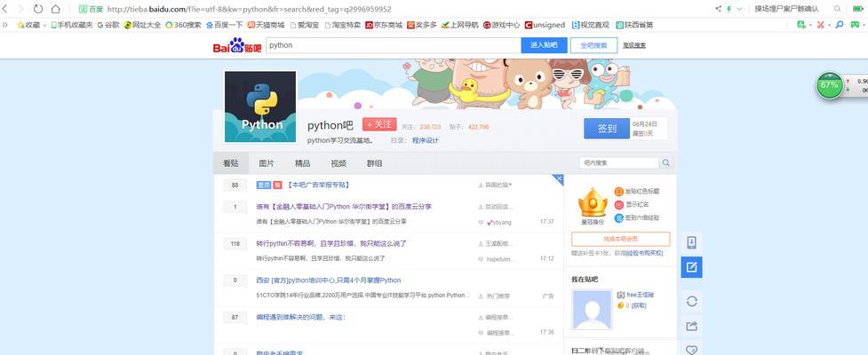The image size is (868, 355).
Task: Switch to the 群组 tab
Action: point(374,163)
